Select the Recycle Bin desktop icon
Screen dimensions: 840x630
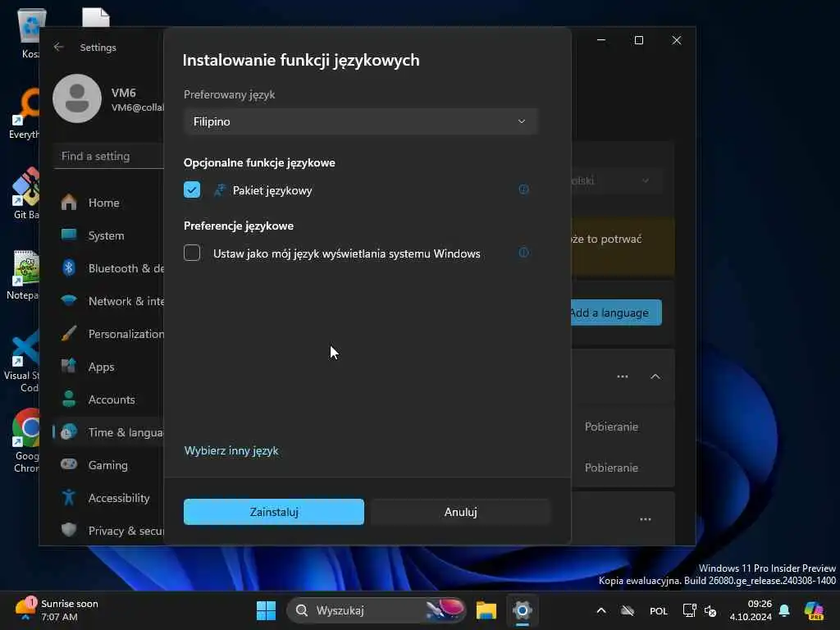pyautogui.click(x=30, y=33)
